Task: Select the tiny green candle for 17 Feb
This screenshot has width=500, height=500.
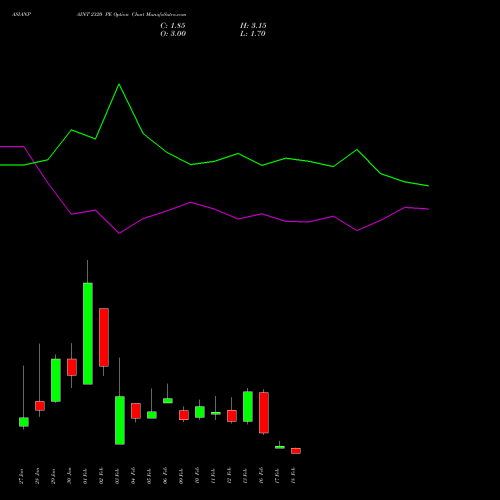Action: (280, 447)
